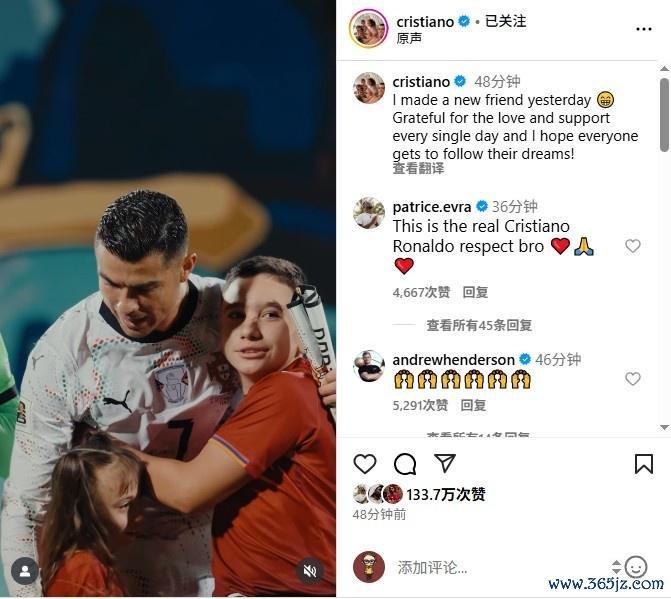
Task: Open emoji picker smiley icon
Action: point(635,567)
